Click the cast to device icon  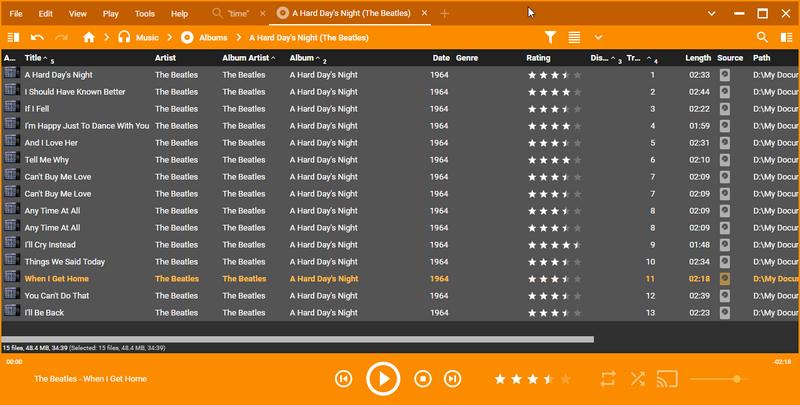click(667, 379)
